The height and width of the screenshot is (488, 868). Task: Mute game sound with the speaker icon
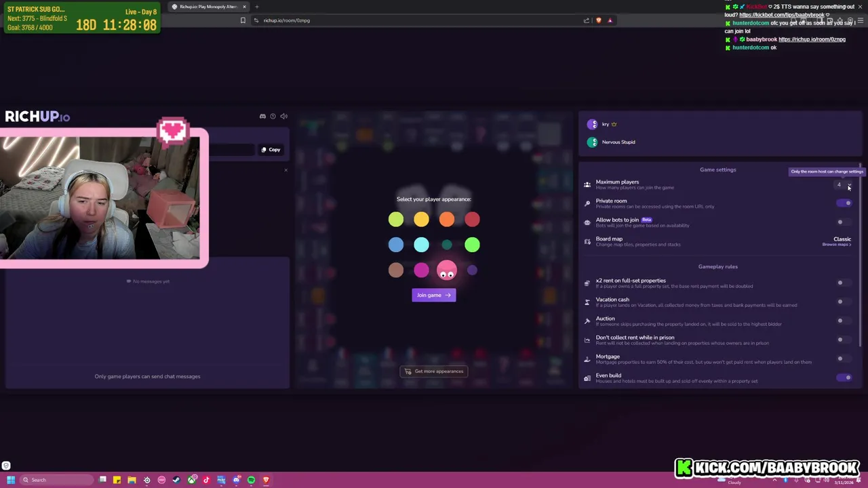click(283, 117)
